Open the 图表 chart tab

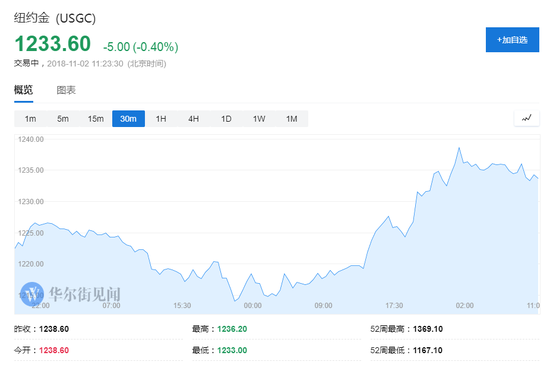pyautogui.click(x=66, y=90)
